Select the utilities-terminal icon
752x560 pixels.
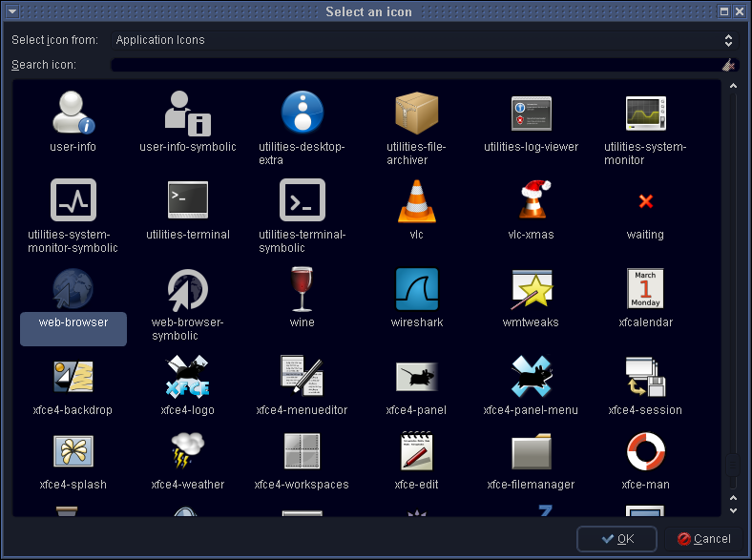pos(188,200)
